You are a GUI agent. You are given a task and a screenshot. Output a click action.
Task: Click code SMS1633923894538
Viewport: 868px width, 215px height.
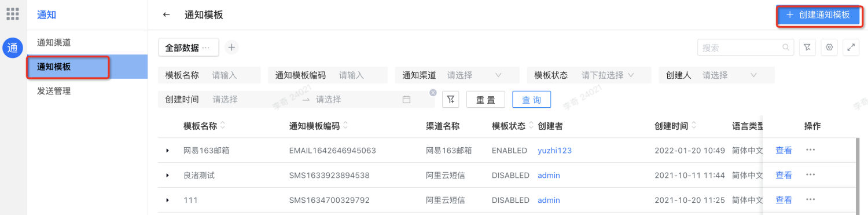pyautogui.click(x=329, y=176)
